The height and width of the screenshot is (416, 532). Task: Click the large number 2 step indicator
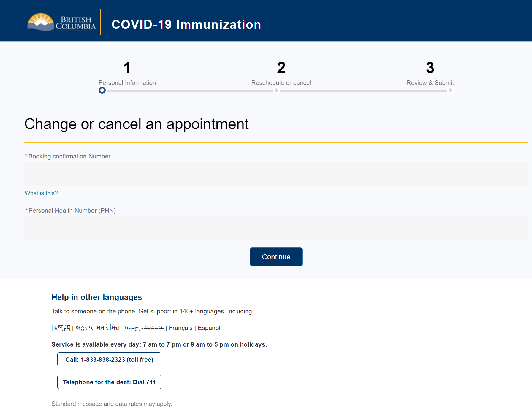[x=281, y=68]
